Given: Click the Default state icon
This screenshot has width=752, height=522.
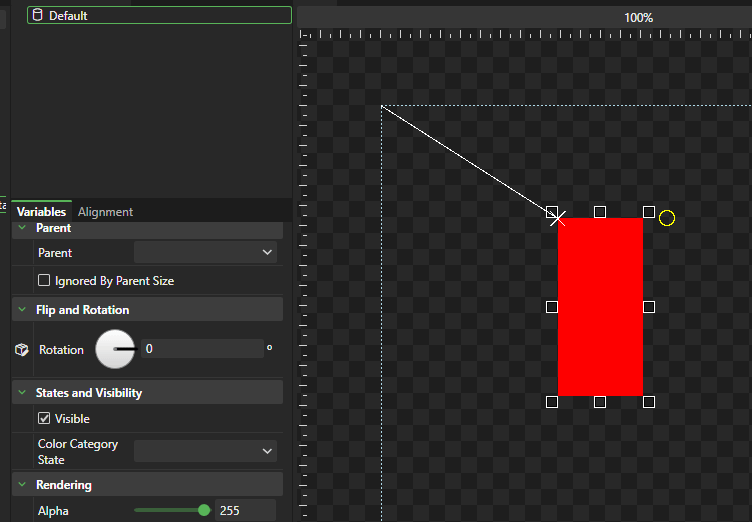Looking at the screenshot, I should click(38, 16).
